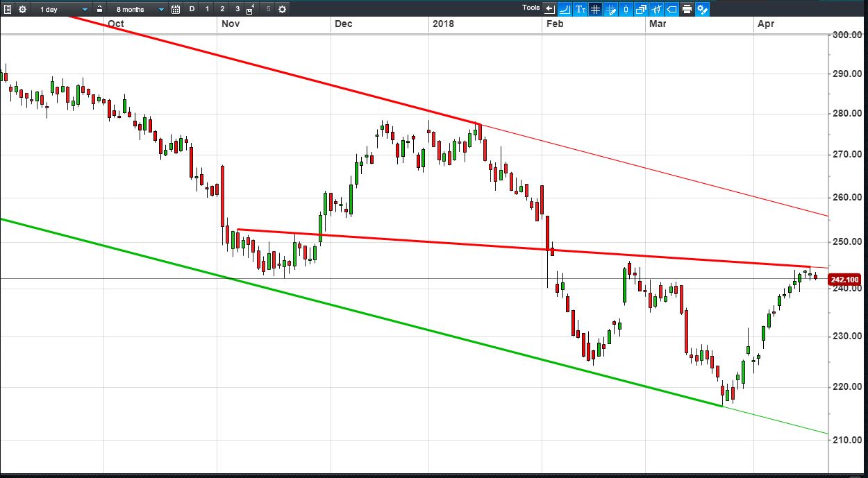868x478 pixels.
Task: Load saved chart layout 2
Action: 222,9
